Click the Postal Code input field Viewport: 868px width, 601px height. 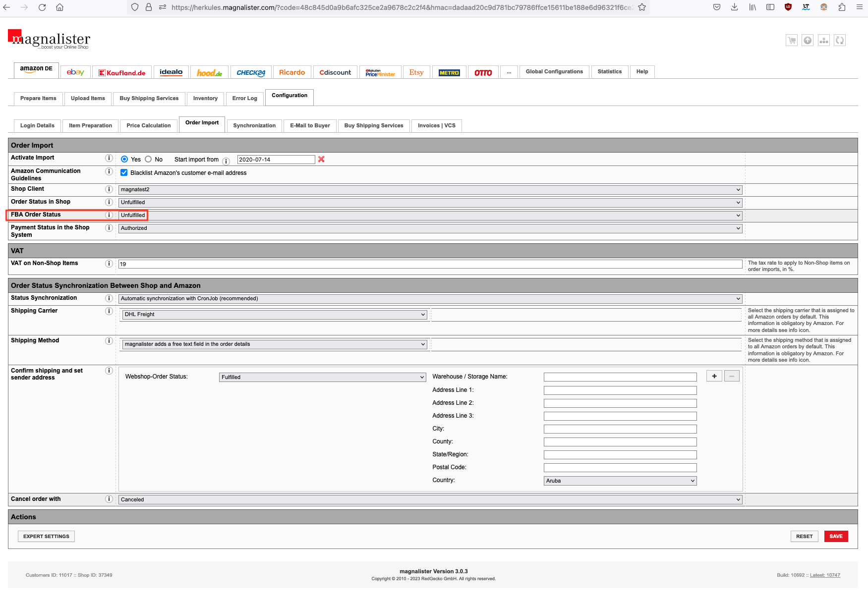(x=620, y=468)
